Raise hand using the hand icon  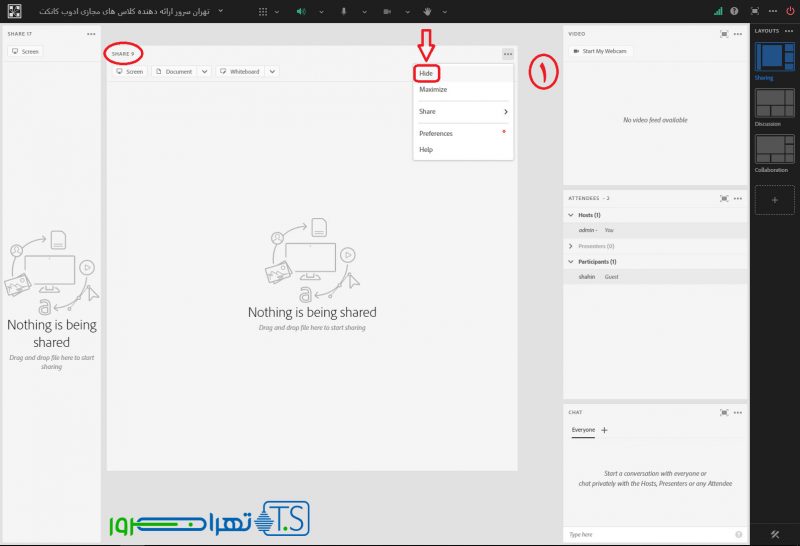(x=428, y=11)
